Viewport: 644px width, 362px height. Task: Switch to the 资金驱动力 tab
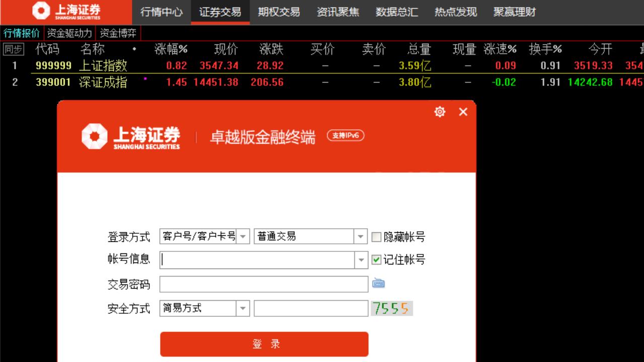point(69,33)
